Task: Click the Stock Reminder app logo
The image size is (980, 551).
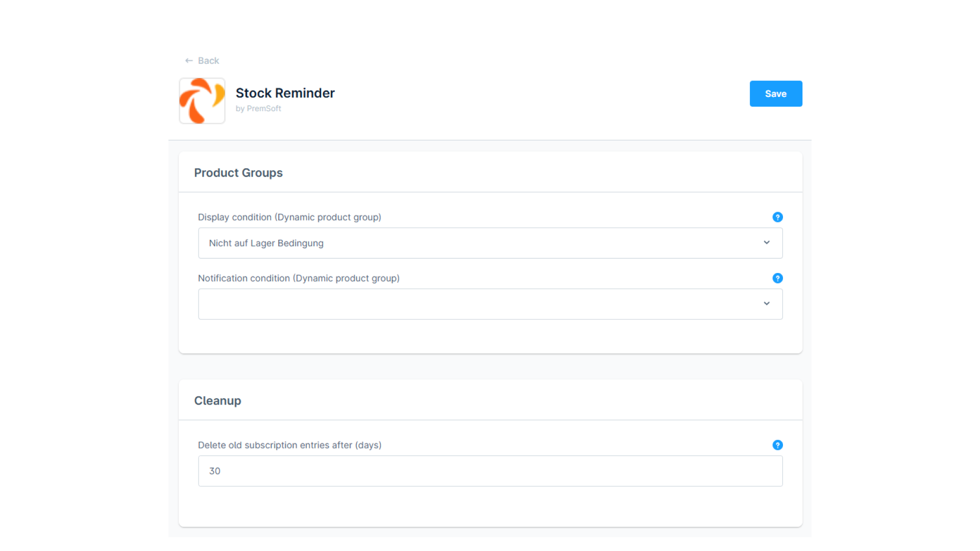Action: [202, 101]
